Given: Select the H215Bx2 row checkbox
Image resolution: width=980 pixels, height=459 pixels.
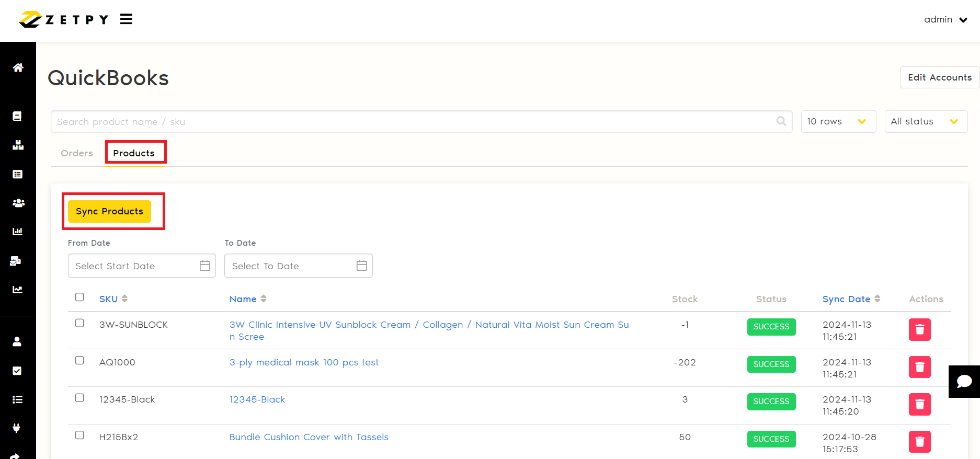Looking at the screenshot, I should (79, 435).
